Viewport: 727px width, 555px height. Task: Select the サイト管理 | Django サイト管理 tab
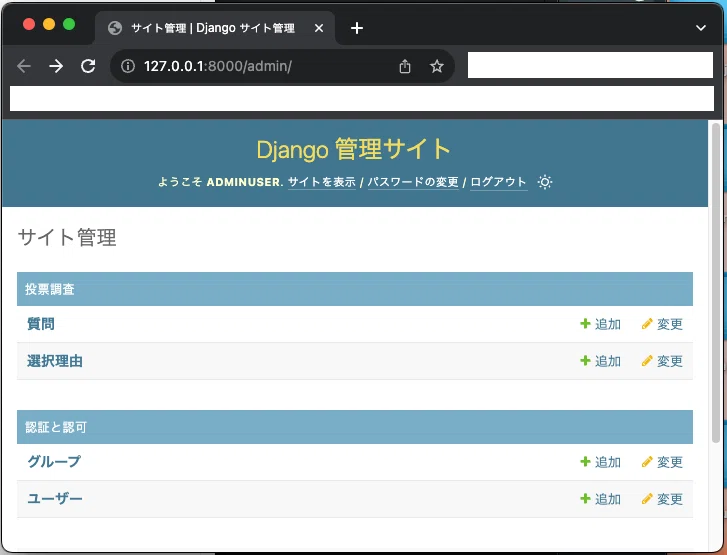click(x=215, y=28)
